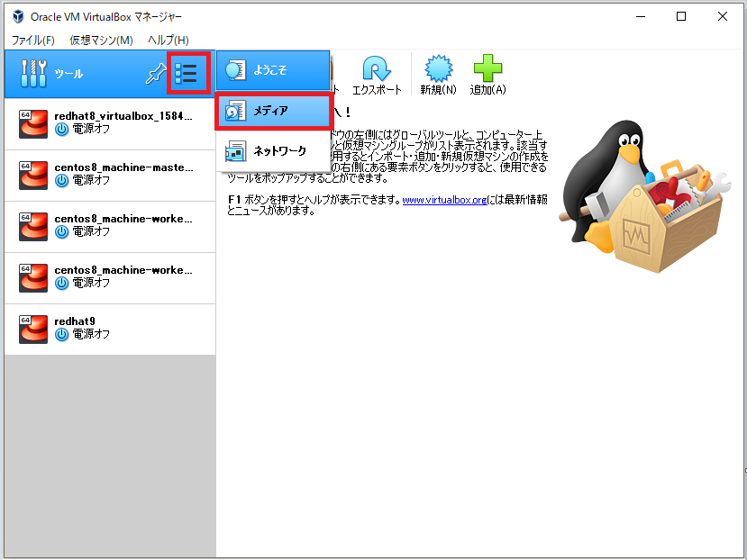Screen dimensions: 747x560
Task: Click the centos8_machine-maste Red Hat icon
Action: coord(33,176)
